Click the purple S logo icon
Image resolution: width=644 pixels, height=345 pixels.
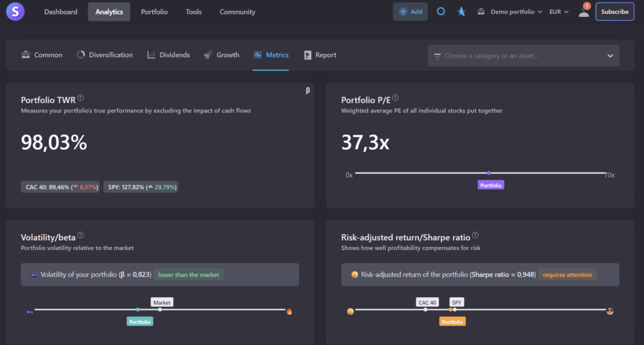click(14, 11)
